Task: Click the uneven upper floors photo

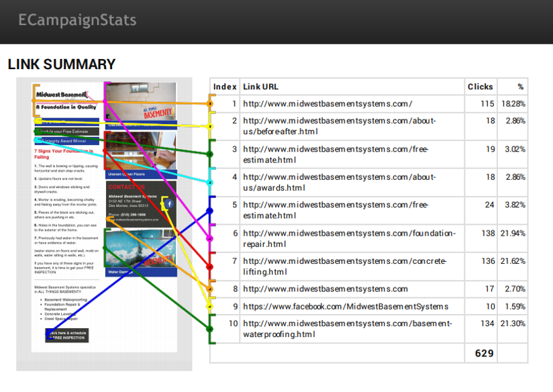Action: pyautogui.click(x=141, y=150)
